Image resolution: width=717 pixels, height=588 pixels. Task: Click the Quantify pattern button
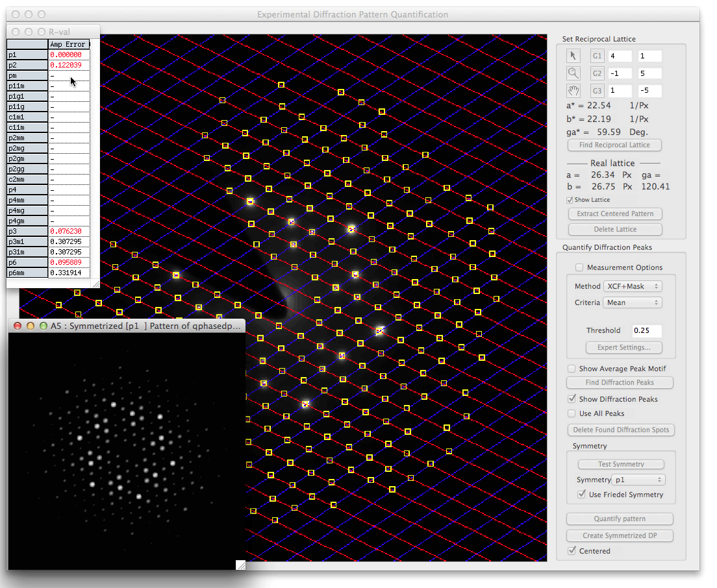coord(620,519)
